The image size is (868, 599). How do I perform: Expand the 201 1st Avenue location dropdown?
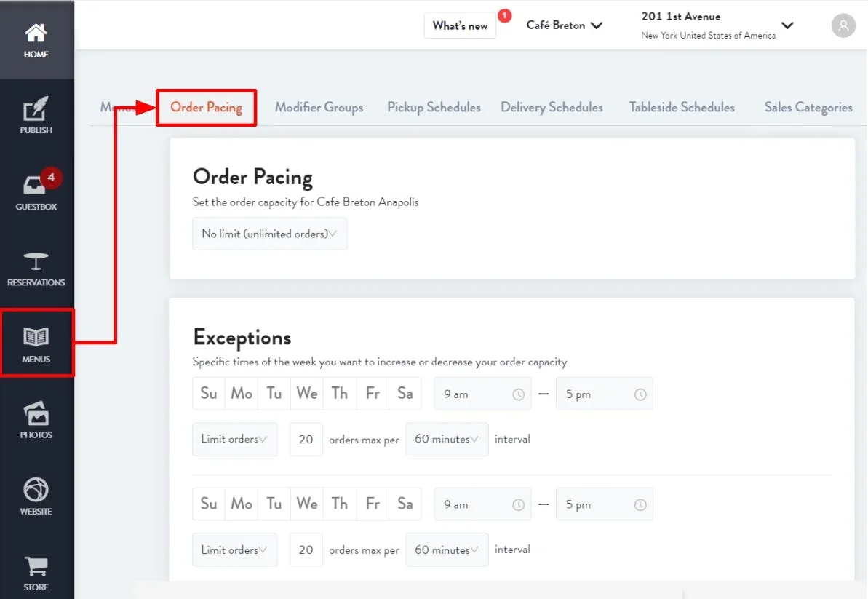pyautogui.click(x=717, y=25)
